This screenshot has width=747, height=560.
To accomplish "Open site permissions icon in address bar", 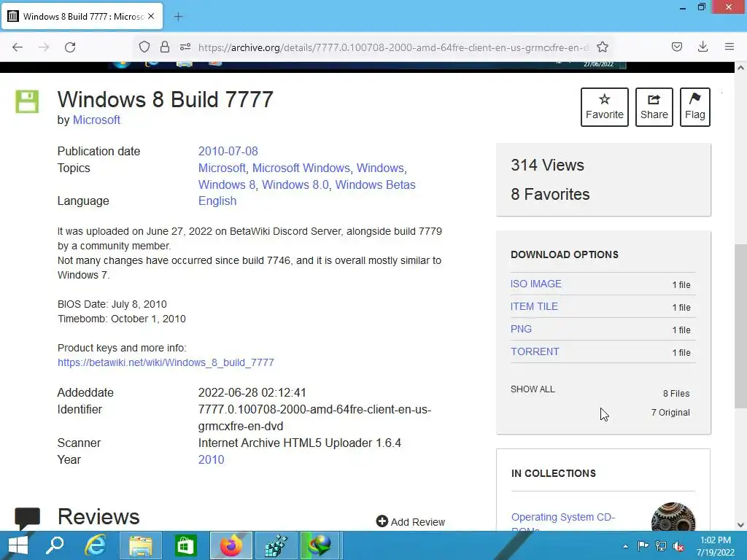I will click(185, 47).
